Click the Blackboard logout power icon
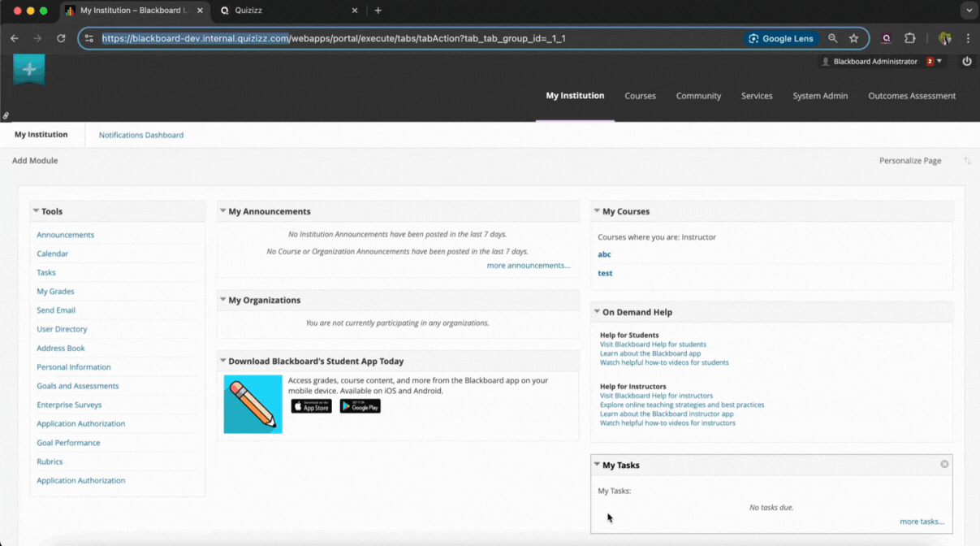The image size is (980, 546). pyautogui.click(x=966, y=62)
